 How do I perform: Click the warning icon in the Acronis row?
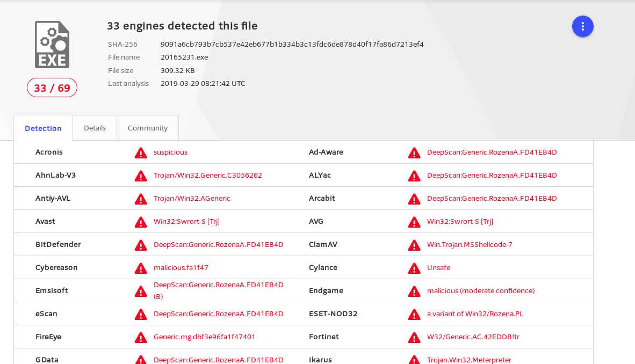click(x=141, y=152)
